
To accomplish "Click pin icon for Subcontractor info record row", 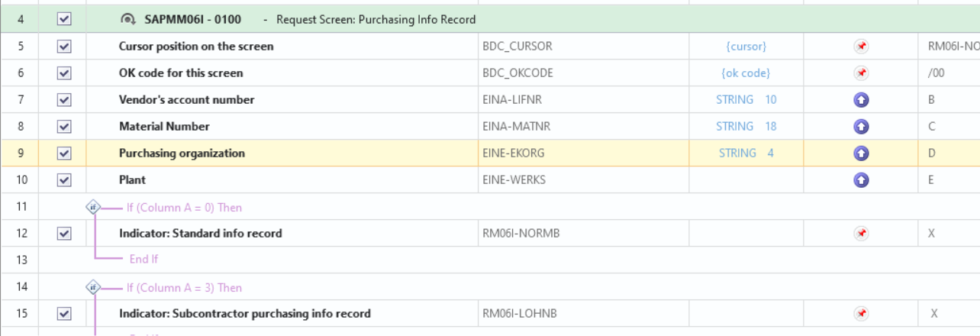I will [x=861, y=314].
